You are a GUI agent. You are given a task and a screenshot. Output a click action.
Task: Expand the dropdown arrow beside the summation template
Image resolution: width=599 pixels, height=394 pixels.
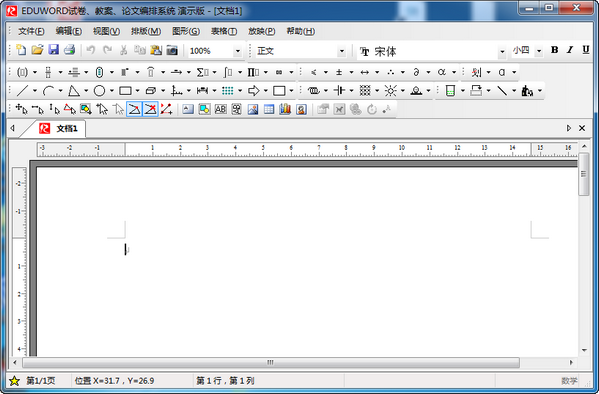[214, 72]
